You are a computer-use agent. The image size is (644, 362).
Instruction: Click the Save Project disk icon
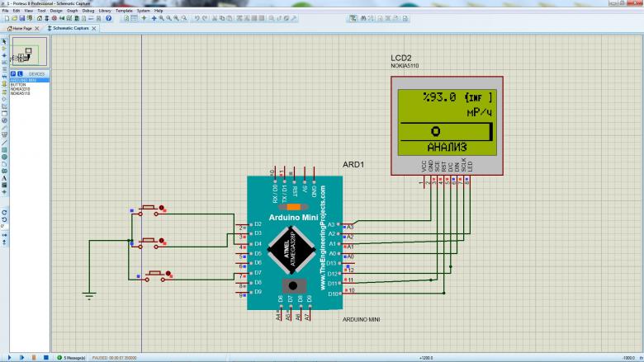click(21, 18)
